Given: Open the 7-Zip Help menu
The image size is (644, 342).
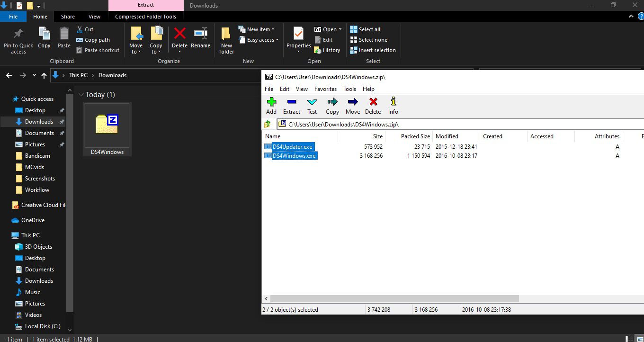Looking at the screenshot, I should click(x=368, y=89).
